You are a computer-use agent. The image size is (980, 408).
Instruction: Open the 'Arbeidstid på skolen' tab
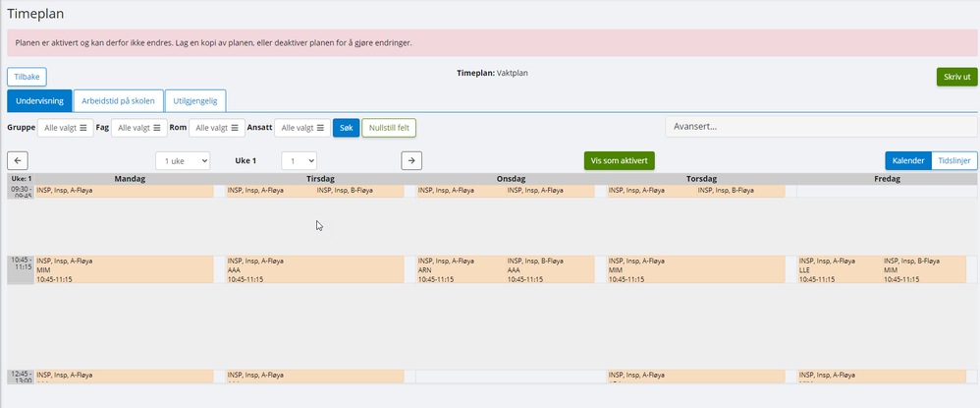[118, 100]
